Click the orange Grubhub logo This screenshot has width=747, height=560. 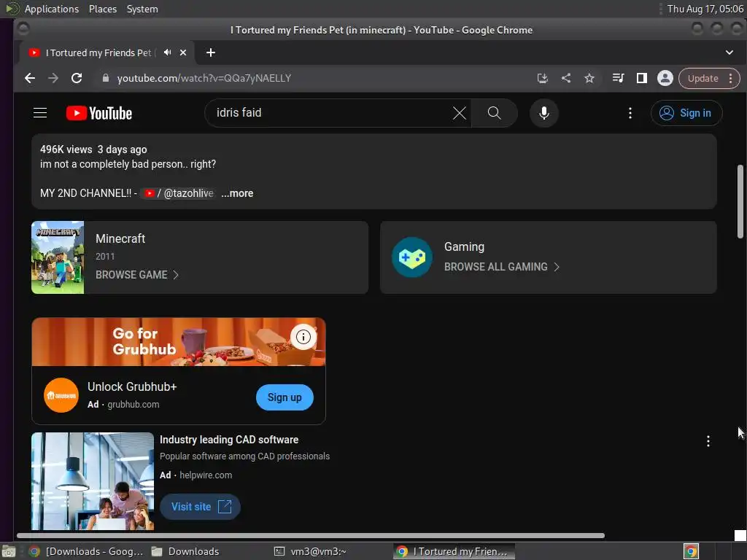[x=61, y=395]
